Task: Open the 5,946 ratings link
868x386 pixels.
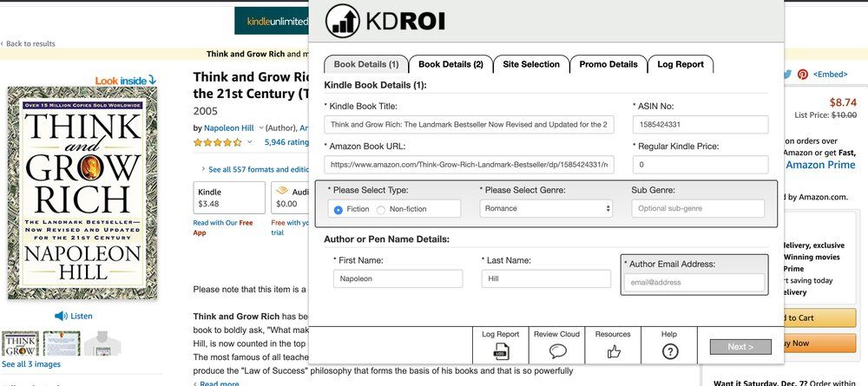Action: click(286, 142)
